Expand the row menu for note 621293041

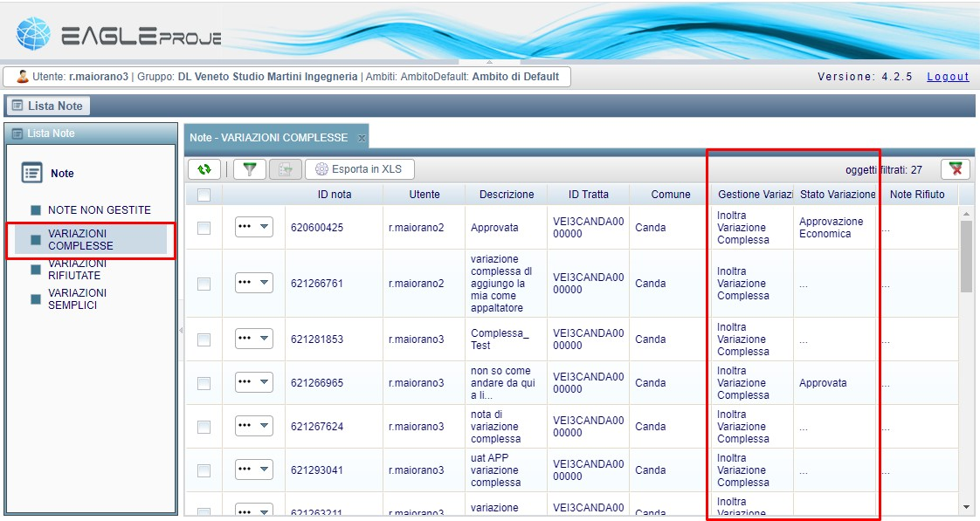coord(254,470)
